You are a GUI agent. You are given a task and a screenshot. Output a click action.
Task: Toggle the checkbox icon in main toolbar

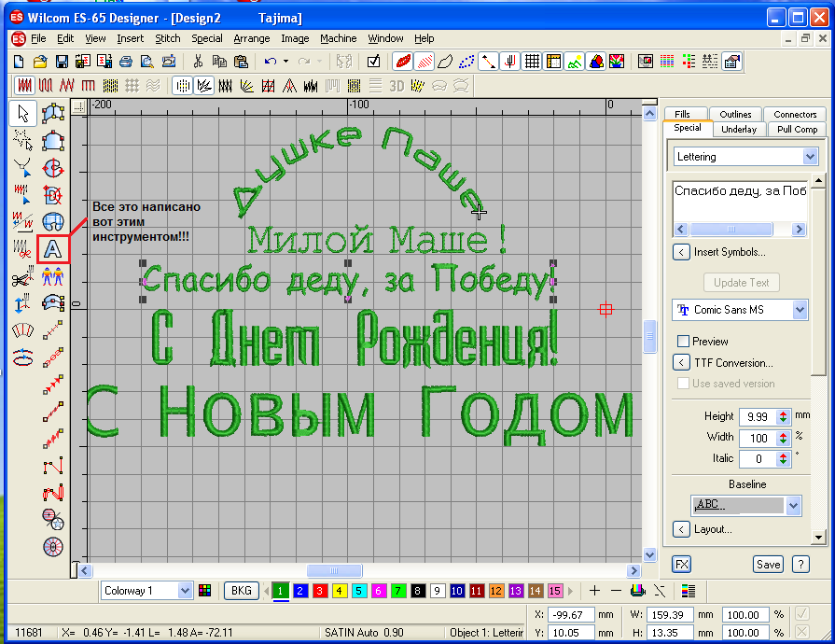point(374,62)
